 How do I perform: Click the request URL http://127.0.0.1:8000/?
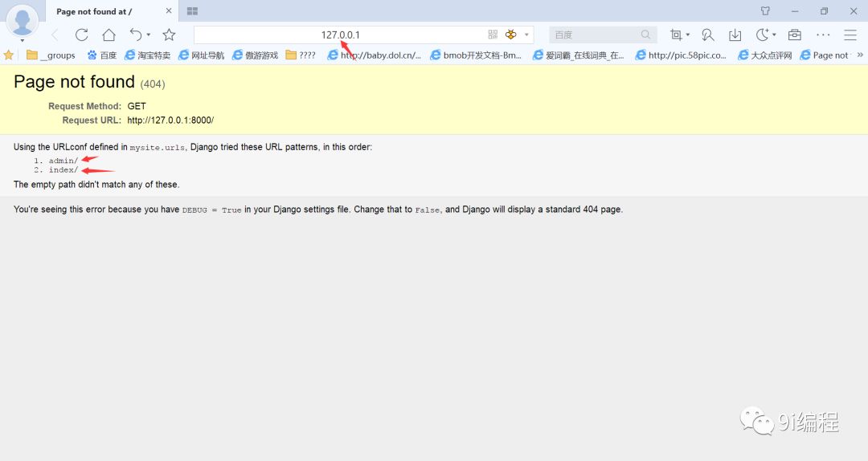(170, 120)
